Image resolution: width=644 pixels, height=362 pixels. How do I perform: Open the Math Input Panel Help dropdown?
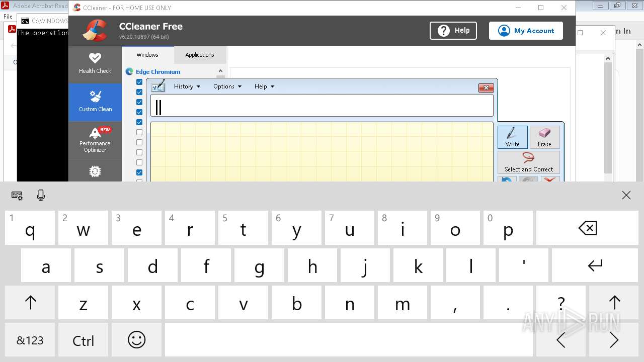264,86
